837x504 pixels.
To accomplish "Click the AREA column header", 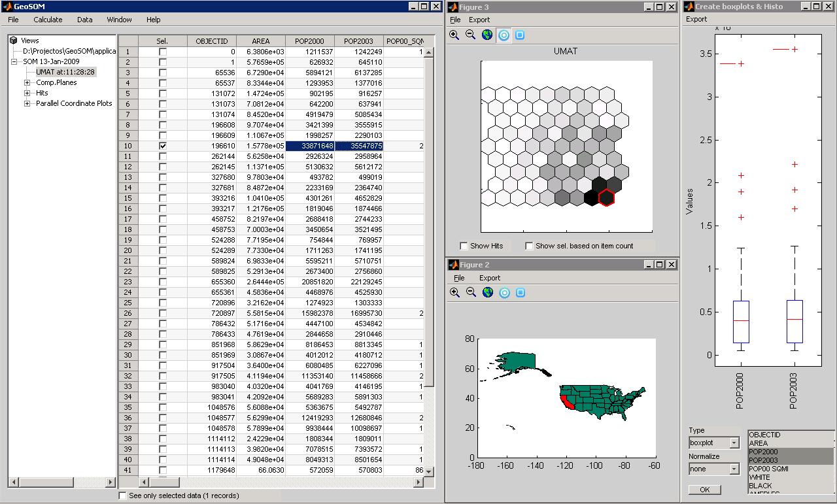I will [260, 41].
